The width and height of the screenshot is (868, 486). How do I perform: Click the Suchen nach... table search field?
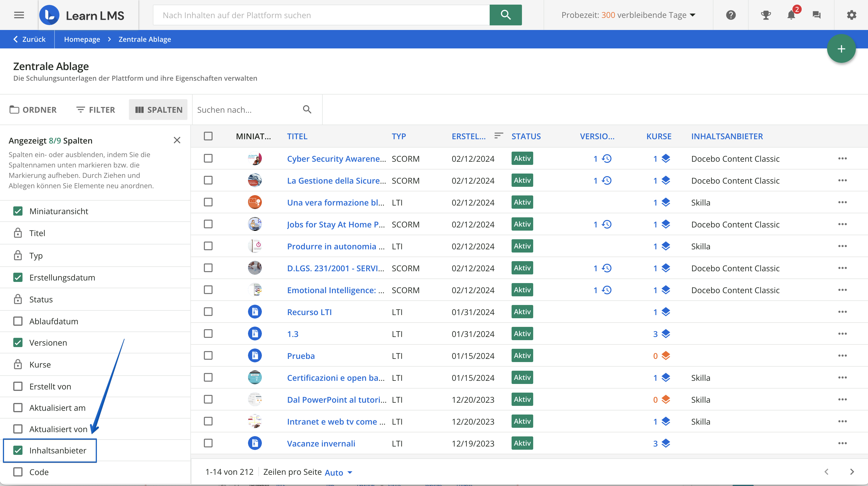(x=247, y=110)
